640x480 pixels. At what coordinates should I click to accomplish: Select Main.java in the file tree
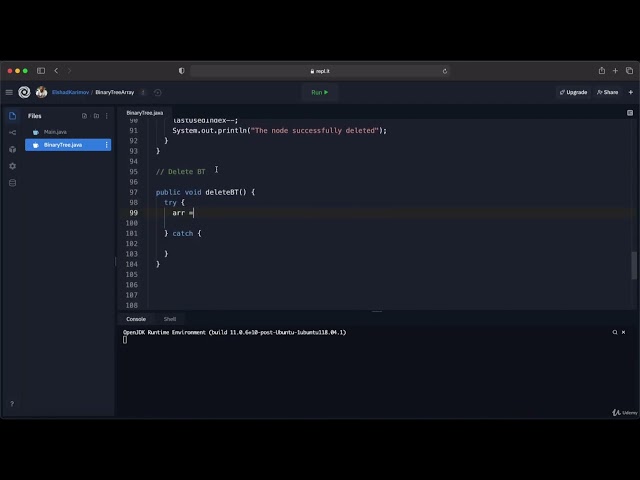(68, 132)
